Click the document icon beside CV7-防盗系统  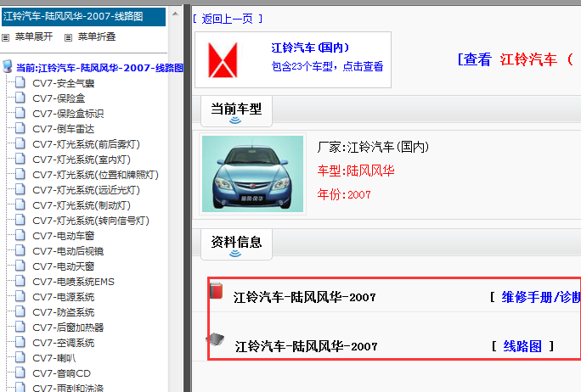tap(20, 311)
